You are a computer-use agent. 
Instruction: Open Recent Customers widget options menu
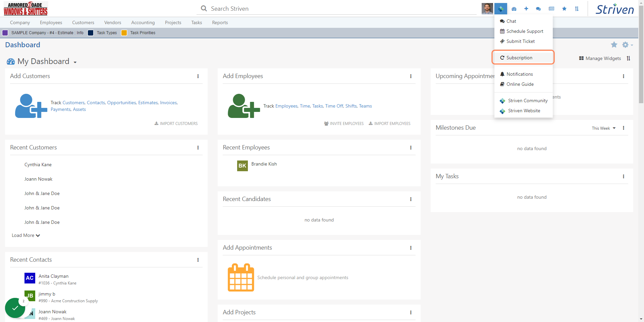tap(198, 148)
